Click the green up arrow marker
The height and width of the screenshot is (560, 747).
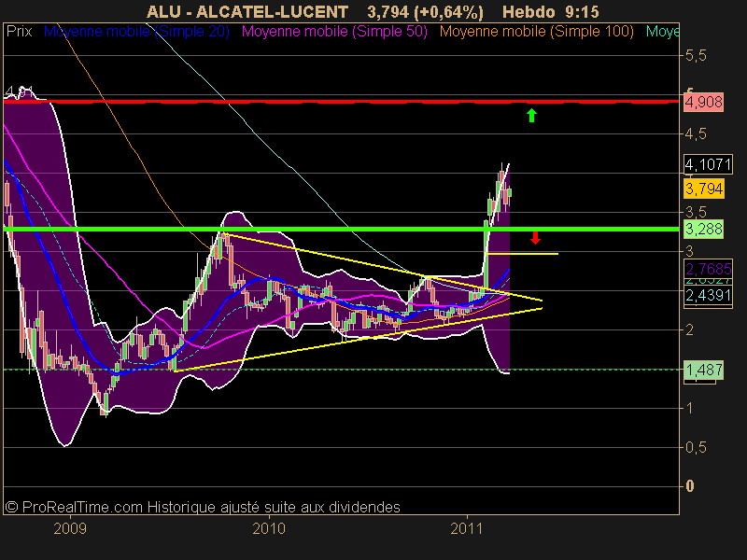(531, 115)
